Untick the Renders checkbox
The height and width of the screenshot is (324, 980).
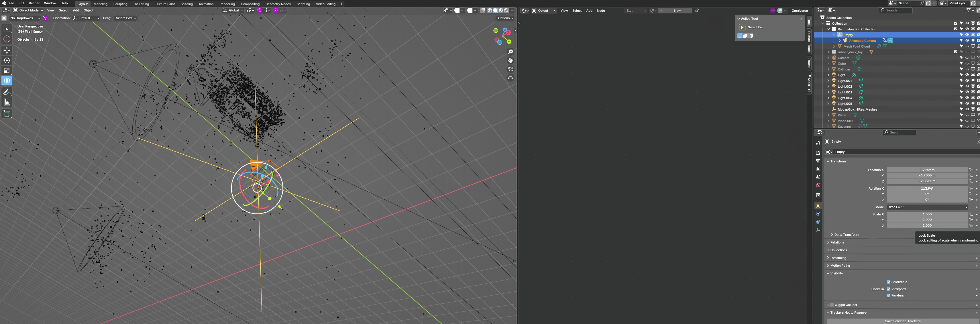click(889, 295)
